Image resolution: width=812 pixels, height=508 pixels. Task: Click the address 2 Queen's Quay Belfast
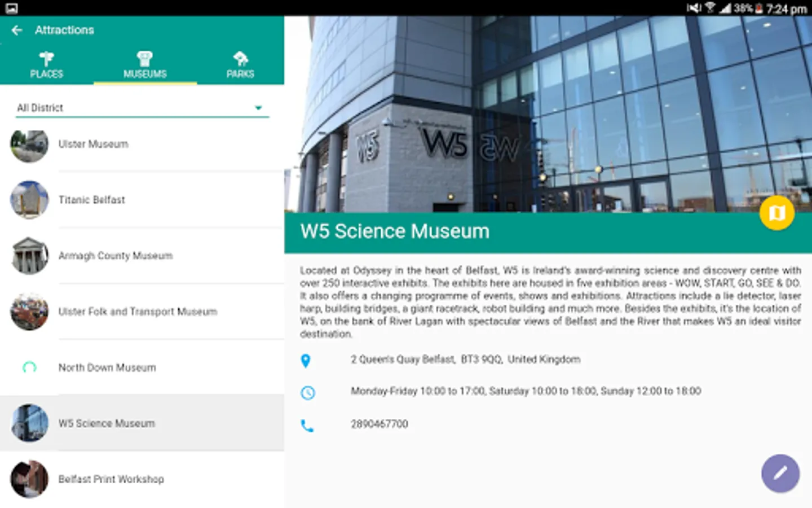coord(465,360)
